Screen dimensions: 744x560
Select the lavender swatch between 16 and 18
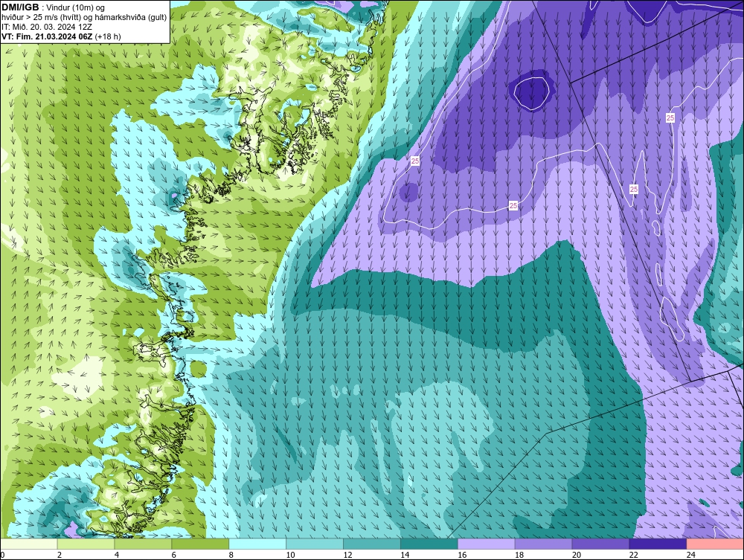(x=486, y=544)
